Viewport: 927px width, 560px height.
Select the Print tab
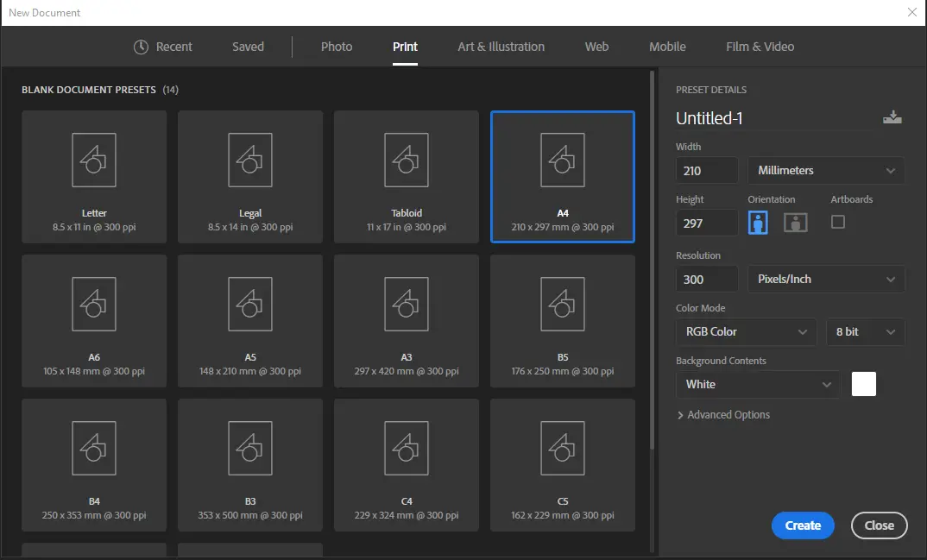[405, 47]
